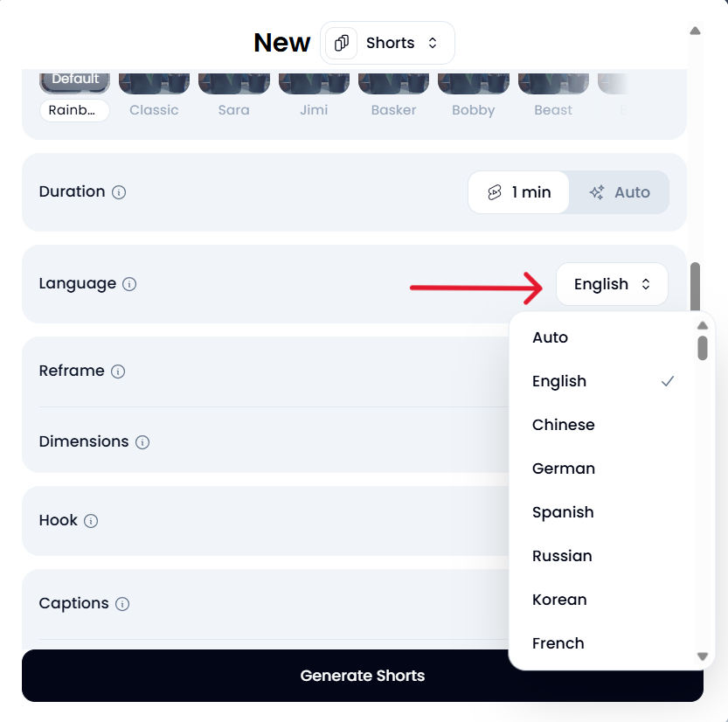This screenshot has height=722, width=728.
Task: Click the info icon next to Duration
Action: pos(119,192)
